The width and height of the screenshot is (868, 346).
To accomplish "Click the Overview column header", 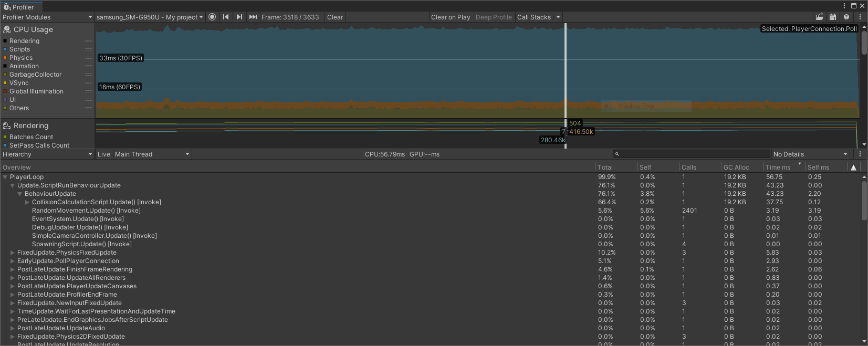I will point(298,167).
